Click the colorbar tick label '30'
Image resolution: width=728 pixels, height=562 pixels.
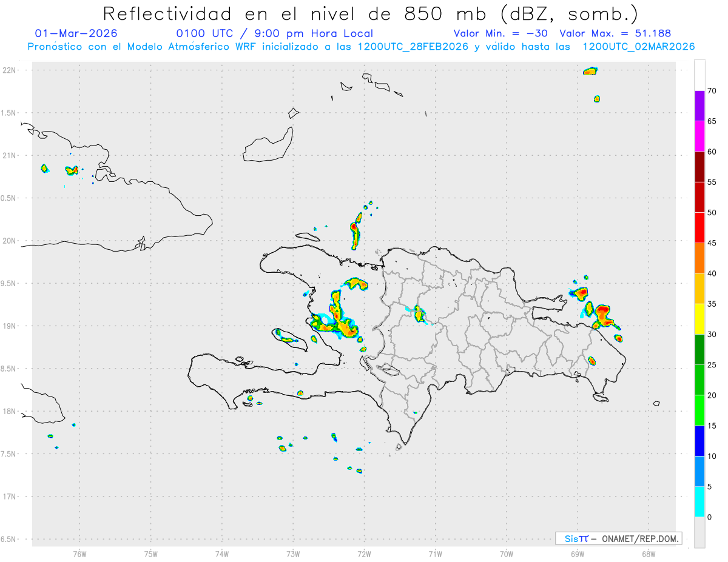click(712, 335)
